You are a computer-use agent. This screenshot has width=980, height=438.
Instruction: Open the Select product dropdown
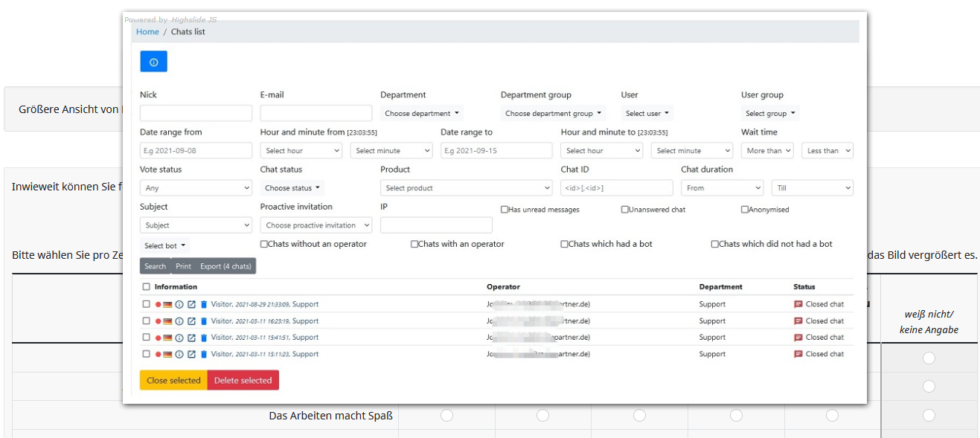pos(466,188)
